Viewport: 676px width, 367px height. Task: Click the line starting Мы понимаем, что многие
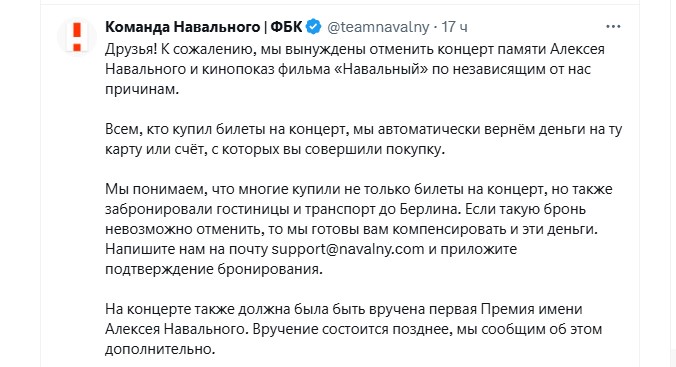(359, 189)
